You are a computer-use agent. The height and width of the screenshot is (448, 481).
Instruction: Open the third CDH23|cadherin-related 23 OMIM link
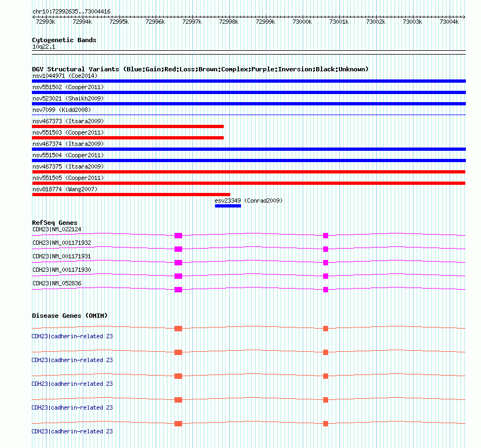[72, 384]
